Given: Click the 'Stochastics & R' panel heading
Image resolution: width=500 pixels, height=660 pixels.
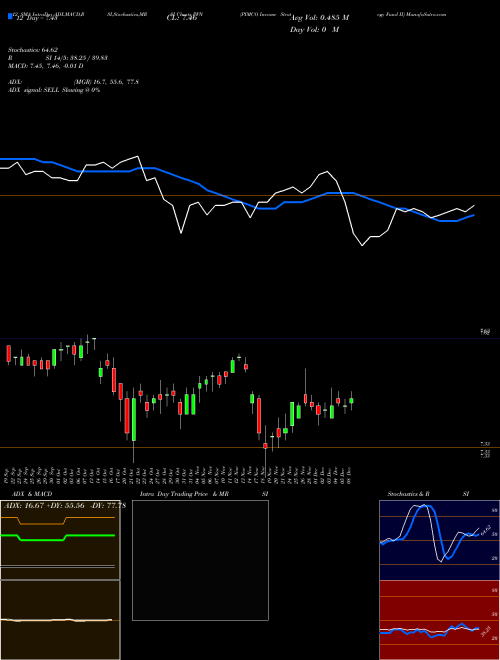Looking at the screenshot, I should click(408, 494).
